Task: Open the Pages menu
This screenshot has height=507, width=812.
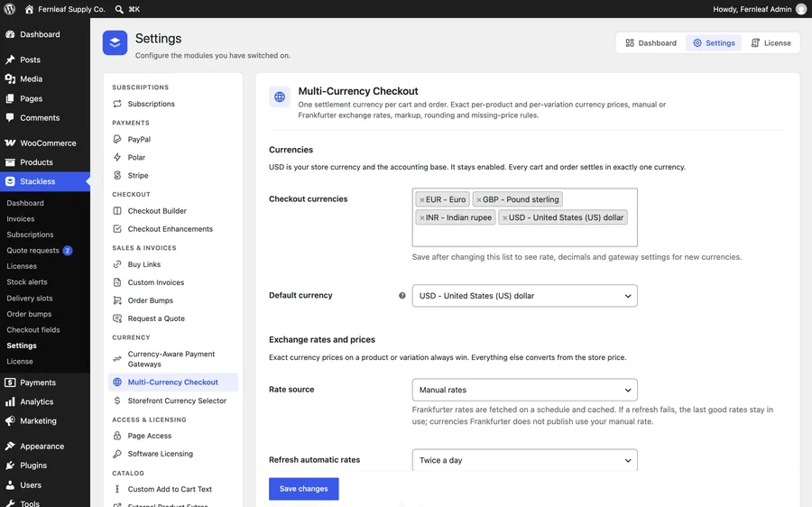Action: point(45,98)
